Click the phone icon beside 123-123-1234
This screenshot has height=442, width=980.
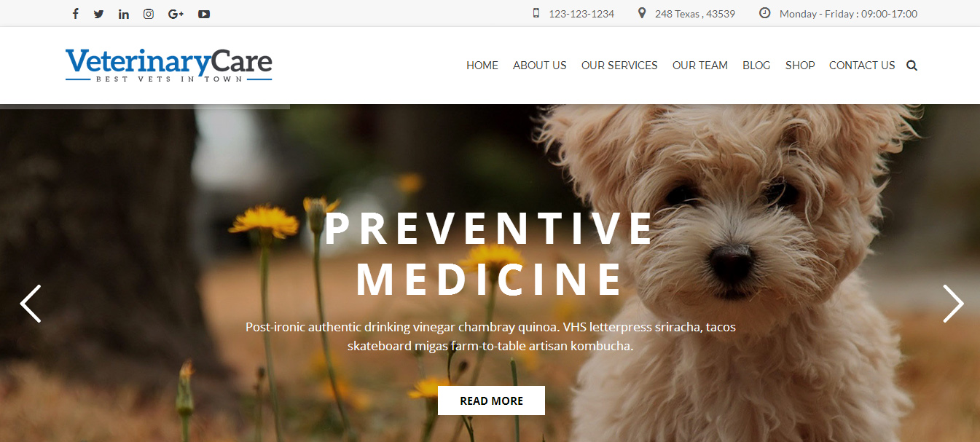click(x=536, y=13)
